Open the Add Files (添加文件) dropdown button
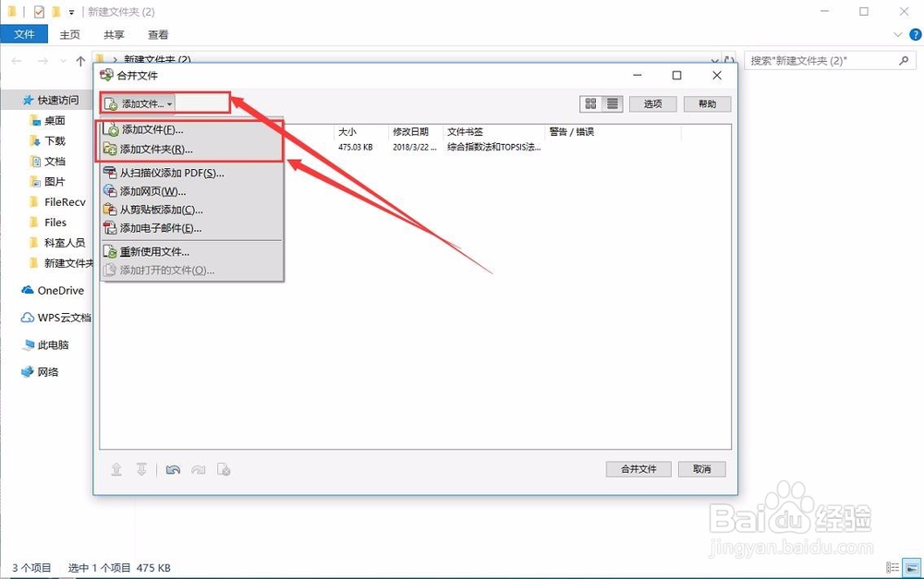 tap(139, 103)
